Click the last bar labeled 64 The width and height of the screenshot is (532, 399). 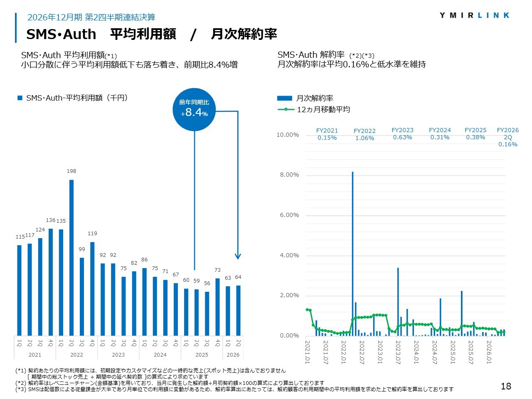coord(238,310)
